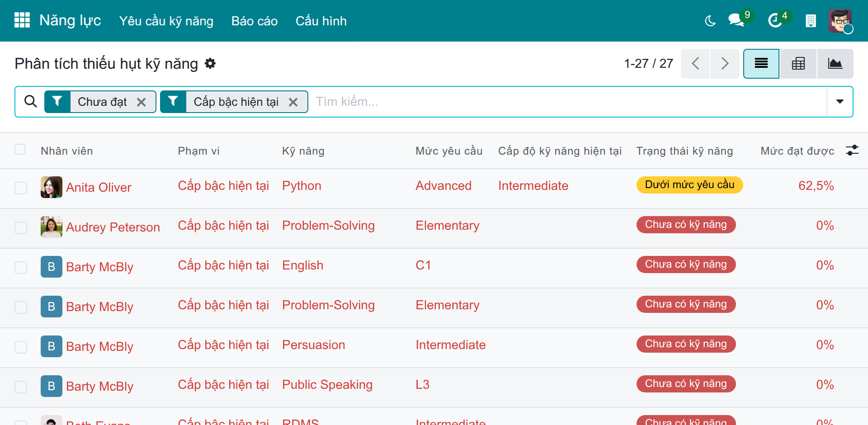Open activities clock with 4 pending
This screenshot has width=868, height=425.
click(x=775, y=20)
